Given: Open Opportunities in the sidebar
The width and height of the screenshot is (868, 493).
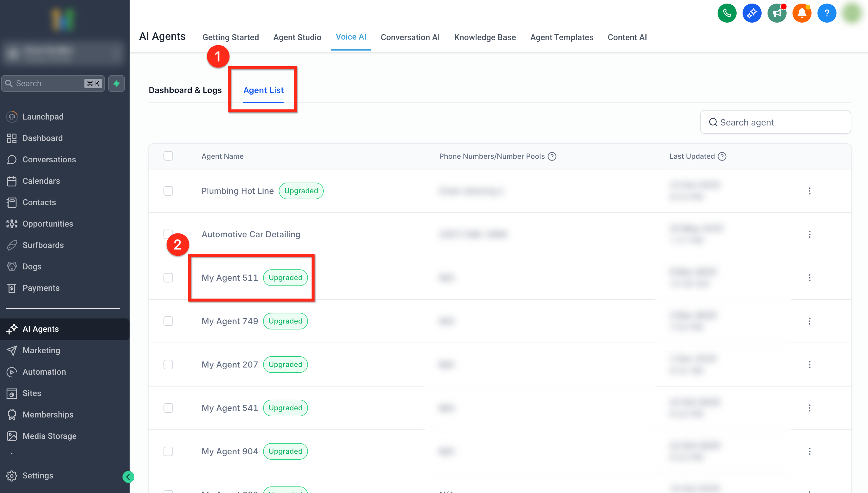Looking at the screenshot, I should pos(48,224).
